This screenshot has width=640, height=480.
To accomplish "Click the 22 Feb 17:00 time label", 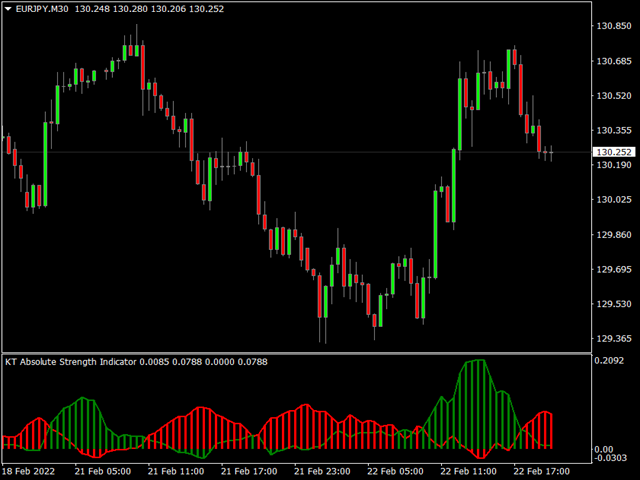I will click(541, 471).
